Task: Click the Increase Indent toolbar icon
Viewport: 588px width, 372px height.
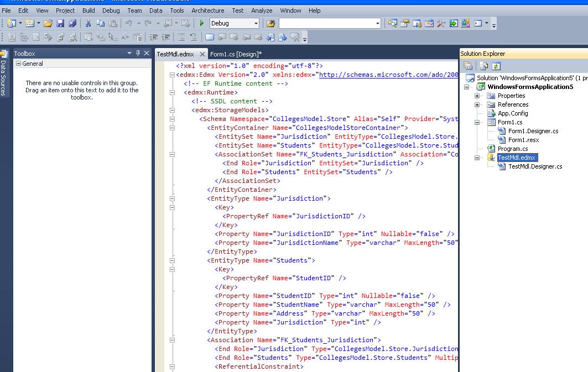Action: click(x=165, y=37)
